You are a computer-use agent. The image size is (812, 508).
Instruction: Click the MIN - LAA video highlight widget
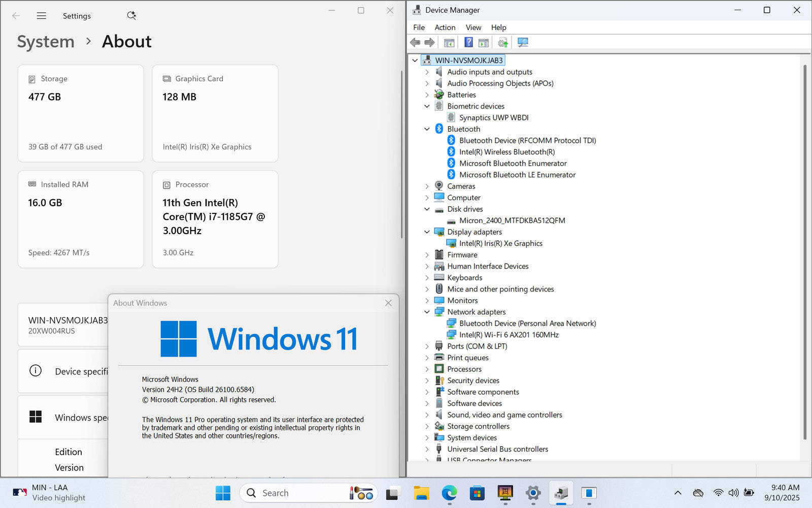click(x=49, y=493)
